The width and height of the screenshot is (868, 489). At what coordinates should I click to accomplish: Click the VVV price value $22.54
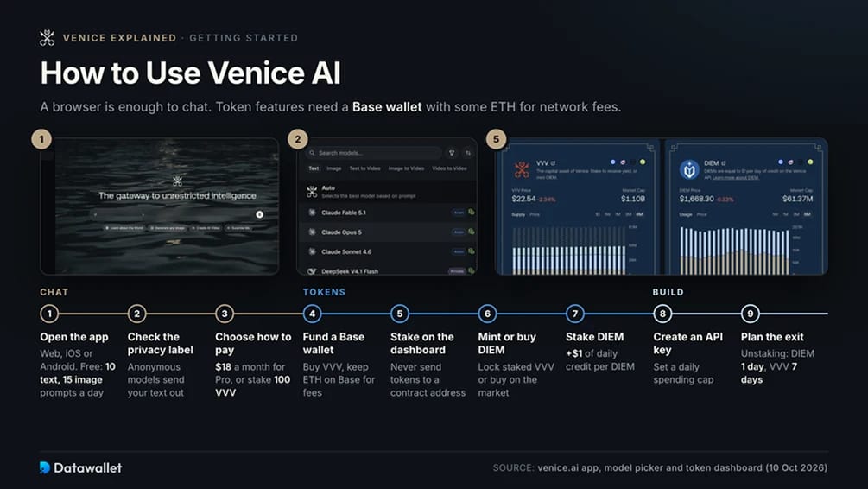[x=523, y=199]
